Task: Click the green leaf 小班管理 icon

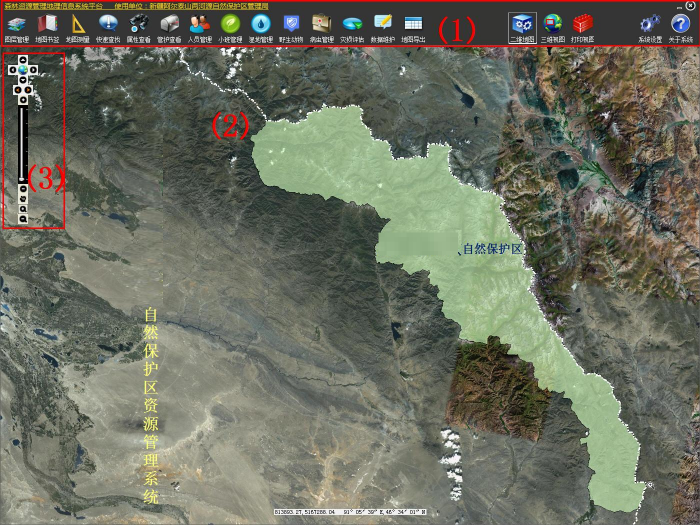Action: tap(229, 26)
